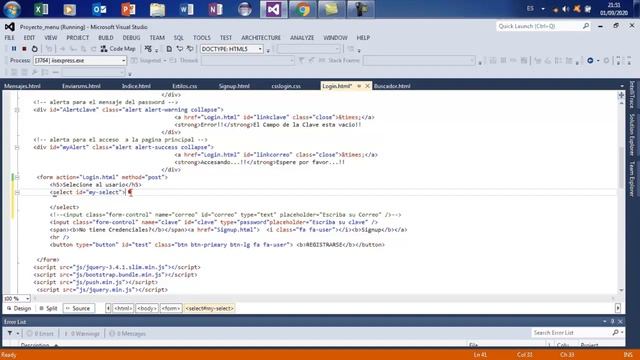Open the FILE menu
Screen dimensions: 640x360
point(9,38)
